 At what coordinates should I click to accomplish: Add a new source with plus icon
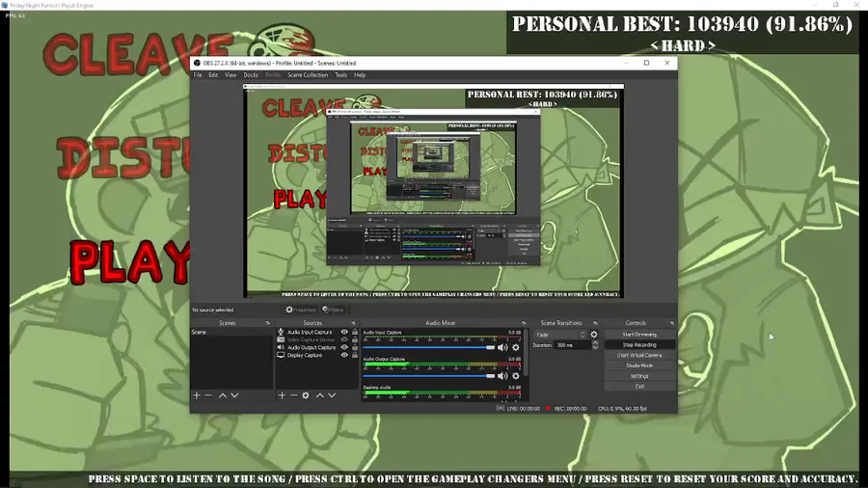(x=282, y=395)
